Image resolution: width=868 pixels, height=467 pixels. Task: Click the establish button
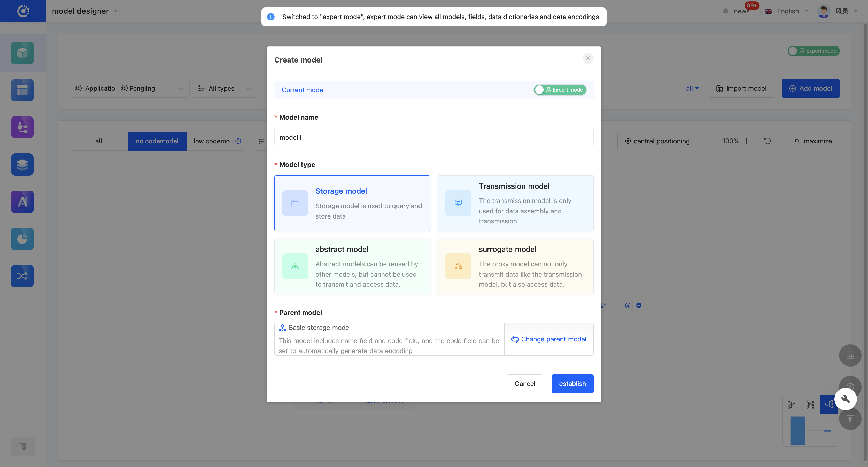(572, 383)
